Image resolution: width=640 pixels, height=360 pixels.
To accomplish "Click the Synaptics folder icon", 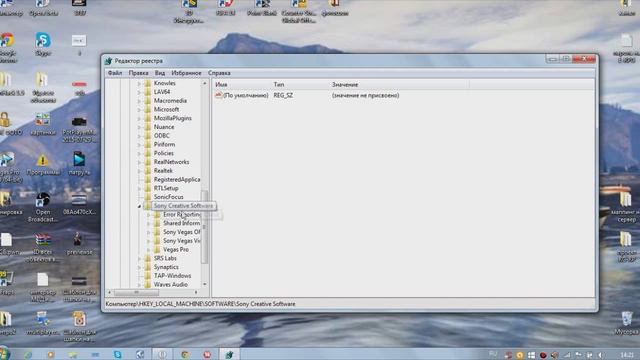I will [148, 267].
